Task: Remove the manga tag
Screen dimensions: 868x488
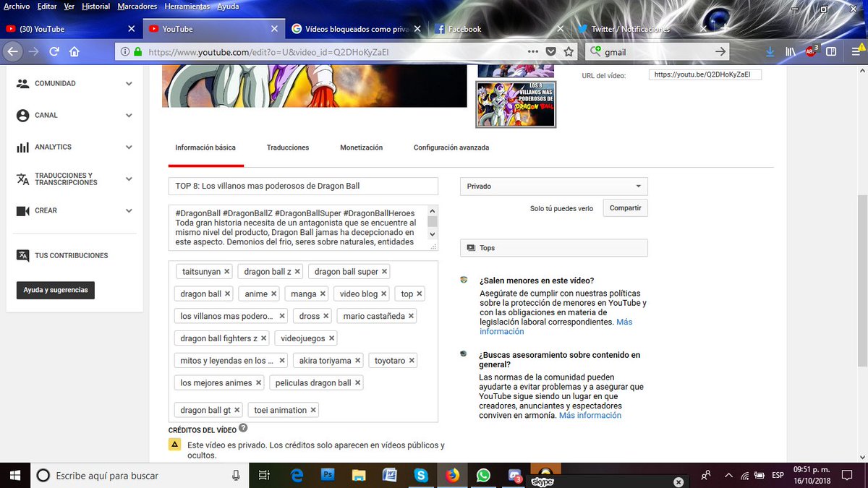Action: [x=323, y=294]
